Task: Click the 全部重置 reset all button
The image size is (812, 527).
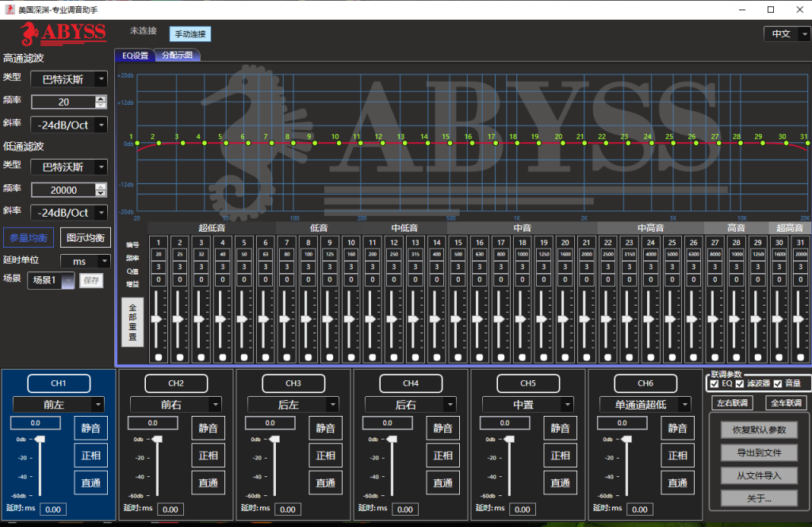Action: click(132, 322)
